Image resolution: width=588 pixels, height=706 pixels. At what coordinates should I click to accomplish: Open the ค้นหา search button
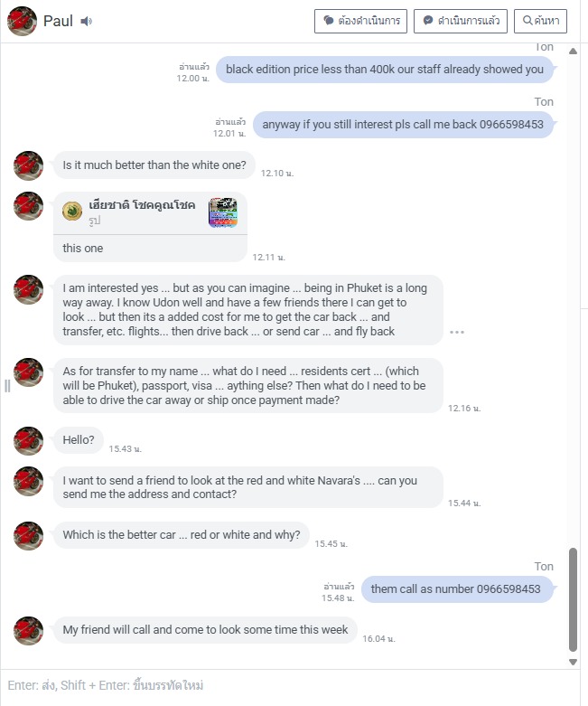click(540, 21)
